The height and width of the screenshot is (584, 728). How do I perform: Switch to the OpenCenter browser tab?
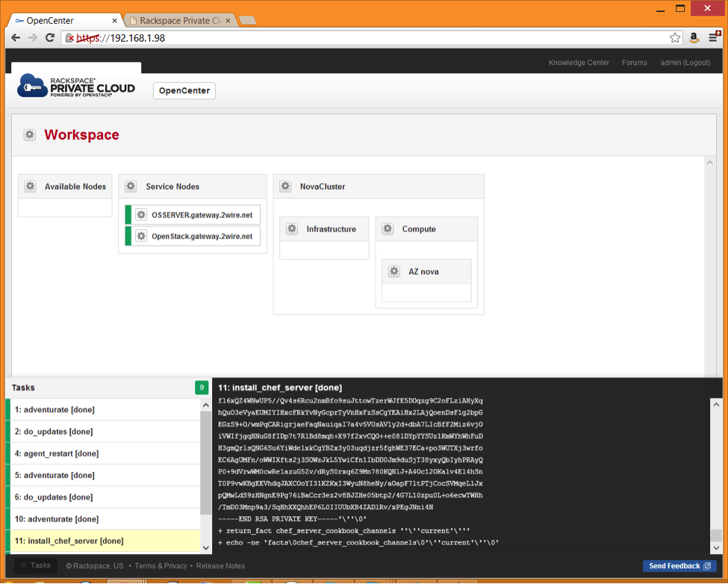click(65, 20)
